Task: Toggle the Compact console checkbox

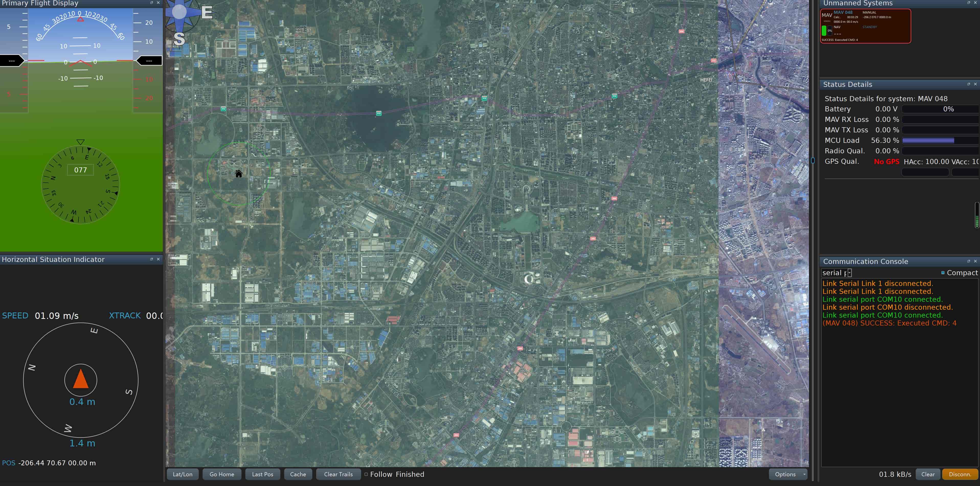Action: point(943,273)
